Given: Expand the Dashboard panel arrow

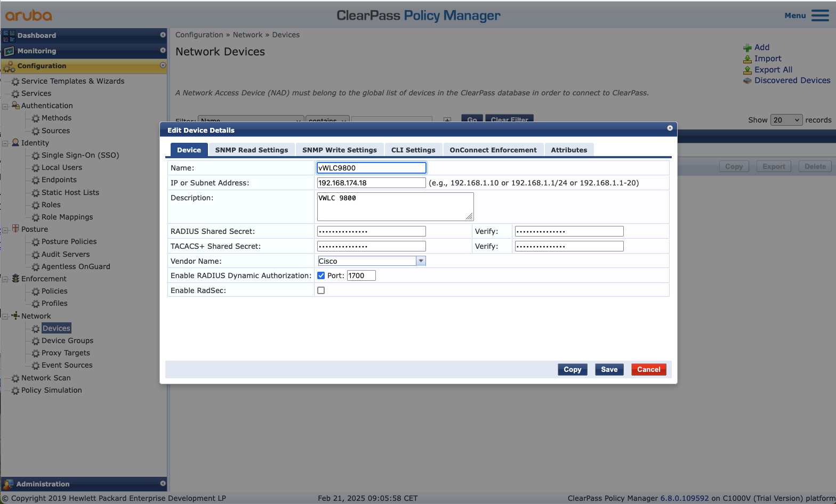Looking at the screenshot, I should 163,35.
